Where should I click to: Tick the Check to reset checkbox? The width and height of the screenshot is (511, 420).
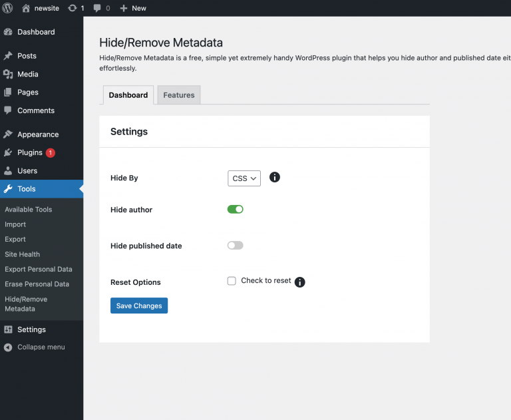coord(232,281)
